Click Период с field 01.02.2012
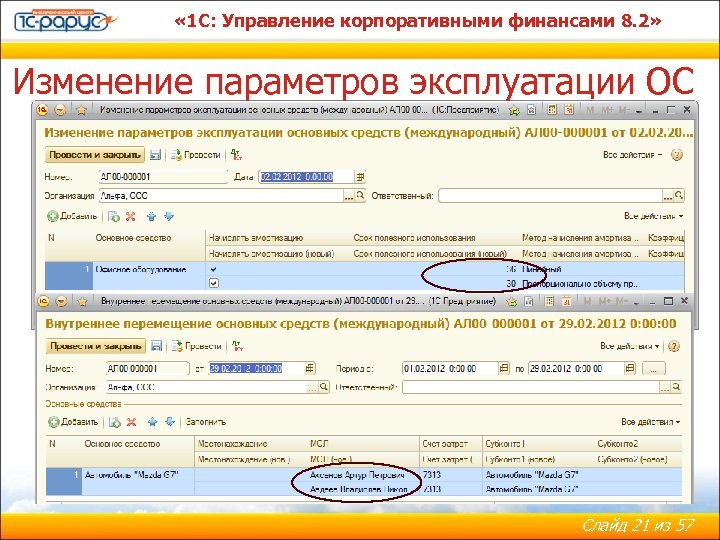Viewport: 720px width, 540px height. click(450, 368)
